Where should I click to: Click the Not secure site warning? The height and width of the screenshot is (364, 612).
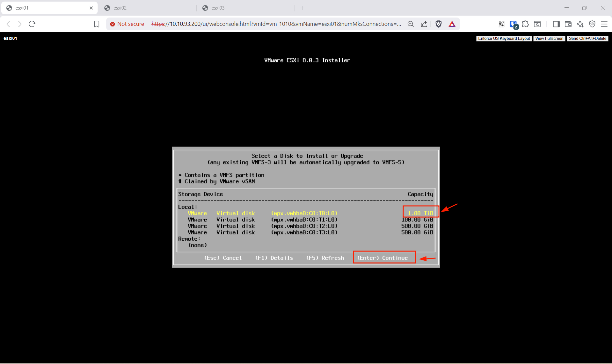coord(127,24)
